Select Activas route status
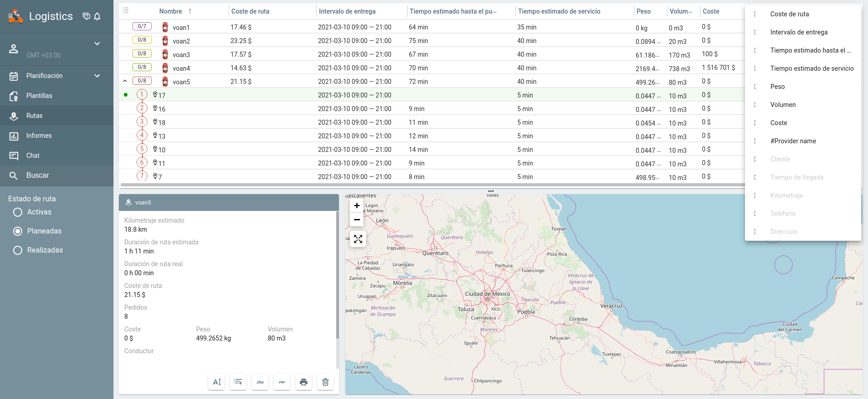868x399 pixels. (x=18, y=212)
